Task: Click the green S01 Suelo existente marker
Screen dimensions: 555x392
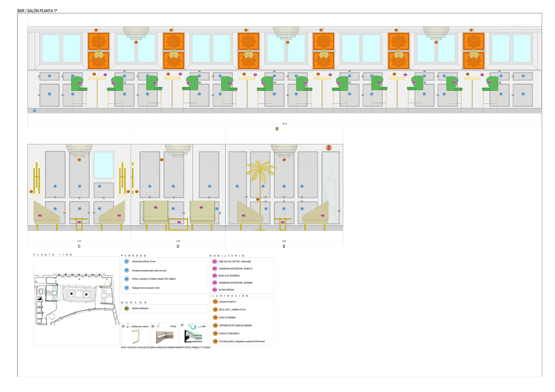Action: tap(126, 308)
